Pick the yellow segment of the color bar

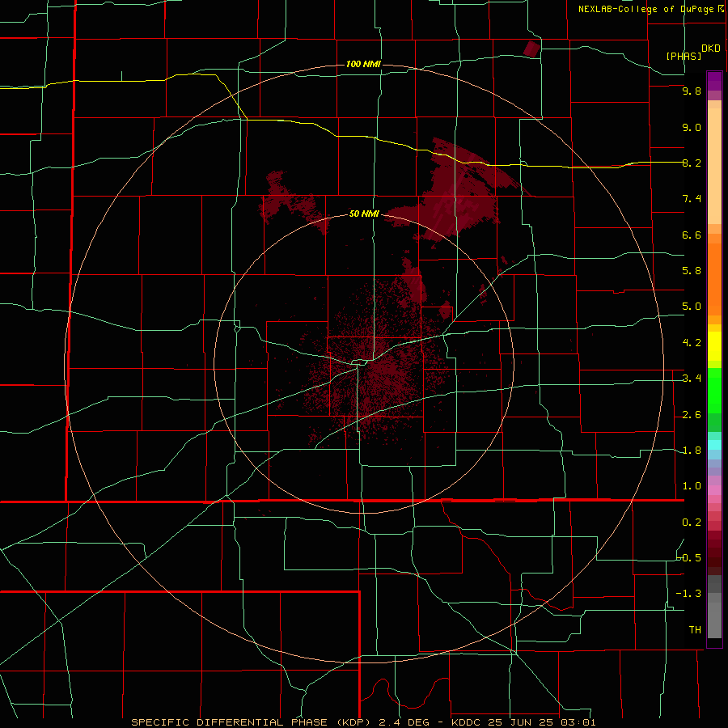[714, 346]
